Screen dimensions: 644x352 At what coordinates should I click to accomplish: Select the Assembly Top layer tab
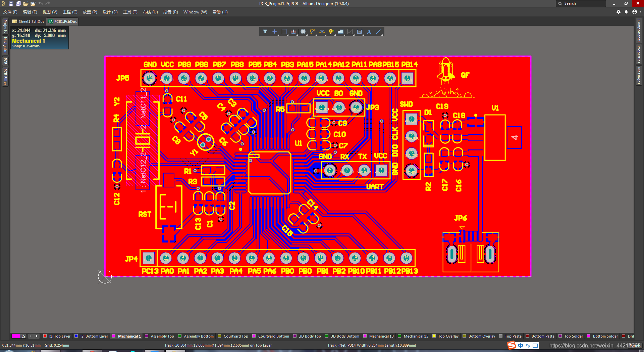(x=159, y=336)
